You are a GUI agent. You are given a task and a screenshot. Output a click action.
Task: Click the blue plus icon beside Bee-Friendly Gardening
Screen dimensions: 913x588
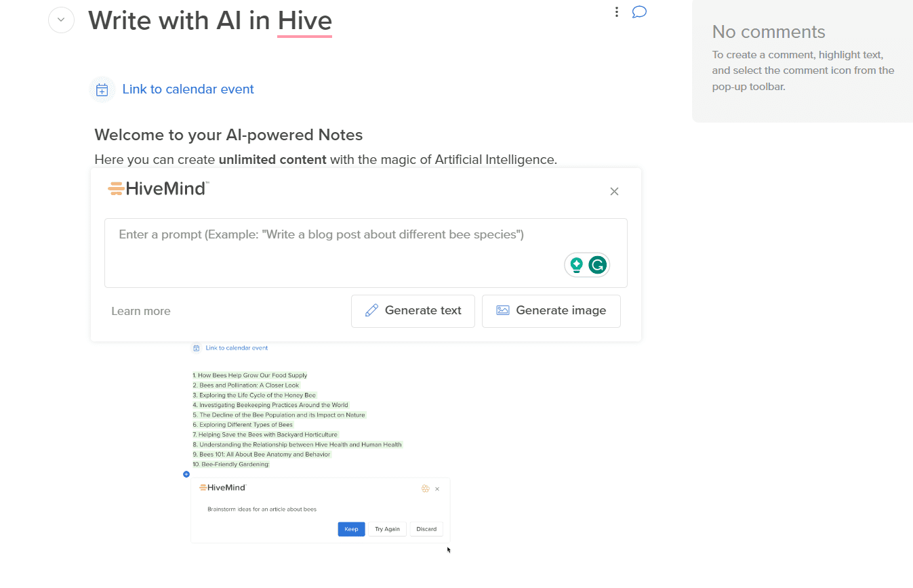click(x=186, y=474)
